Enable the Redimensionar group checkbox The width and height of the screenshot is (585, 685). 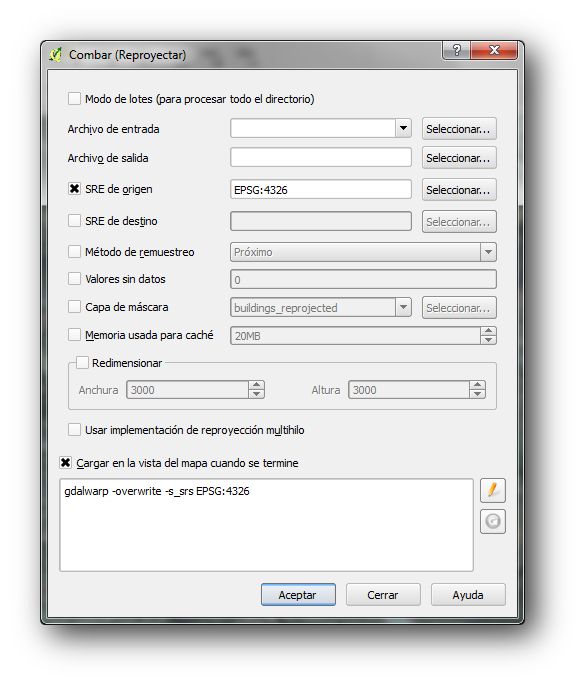coord(83,363)
